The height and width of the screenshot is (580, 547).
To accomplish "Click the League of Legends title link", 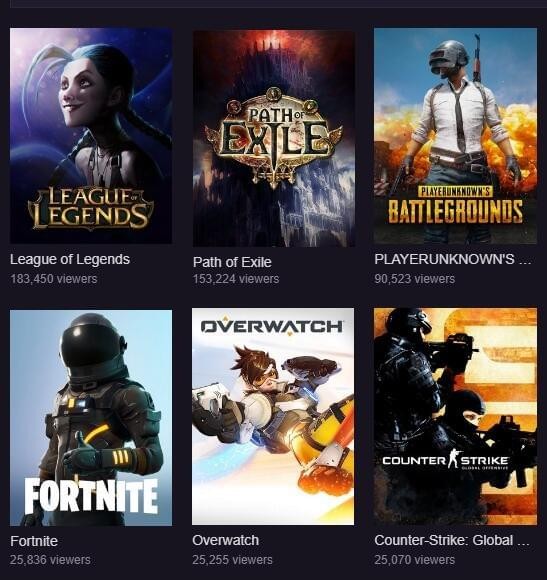I will pyautogui.click(x=70, y=259).
